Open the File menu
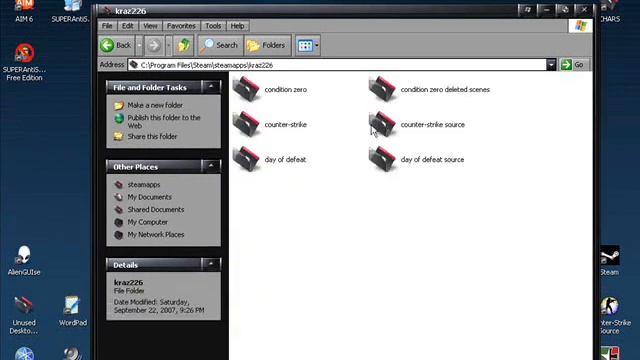This screenshot has height=360, width=640. [107, 26]
